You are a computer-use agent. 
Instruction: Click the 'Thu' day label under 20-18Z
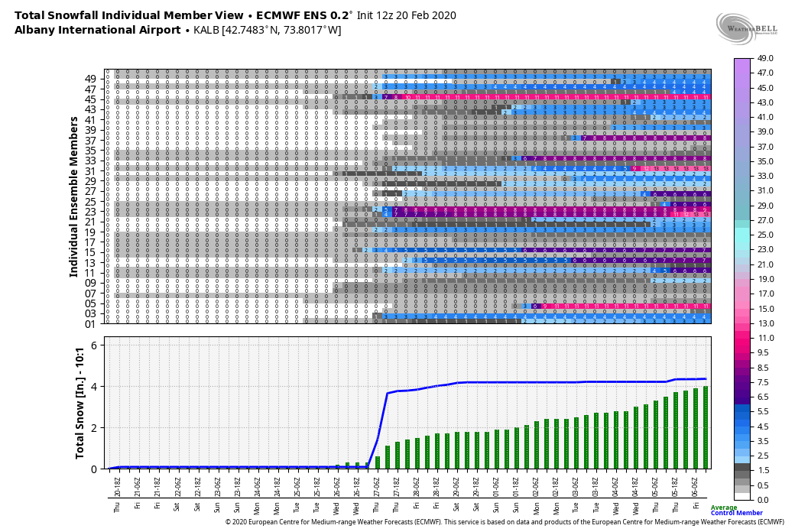[118, 507]
